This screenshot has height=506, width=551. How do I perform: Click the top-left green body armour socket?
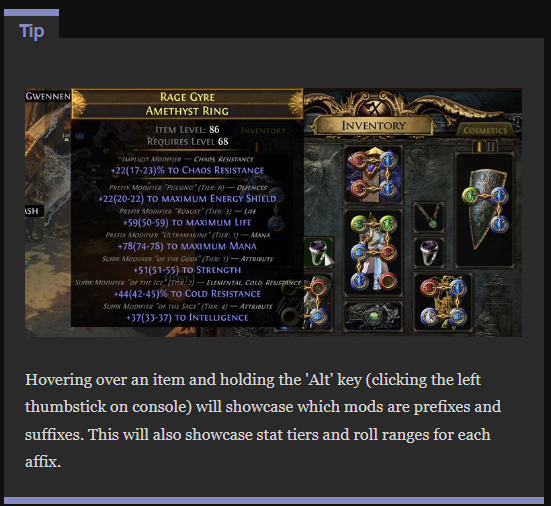click(359, 224)
